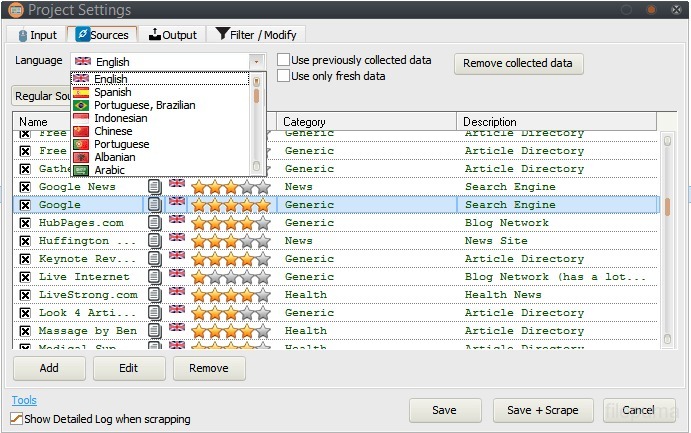
Task: Click the UK flag icon in the HubPages.com row
Action: click(177, 220)
